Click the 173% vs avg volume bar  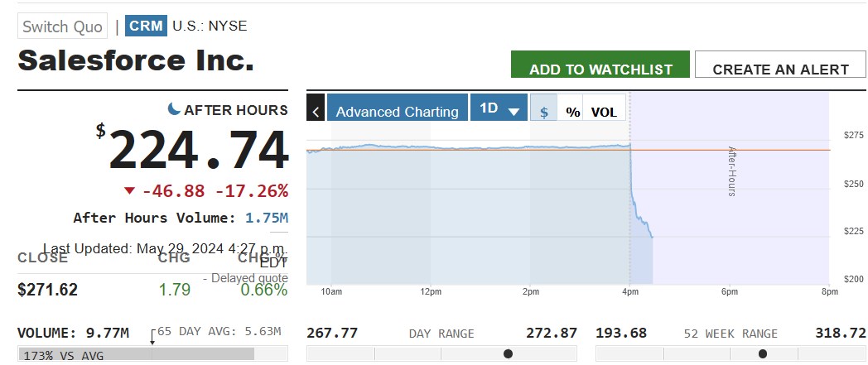[136, 354]
